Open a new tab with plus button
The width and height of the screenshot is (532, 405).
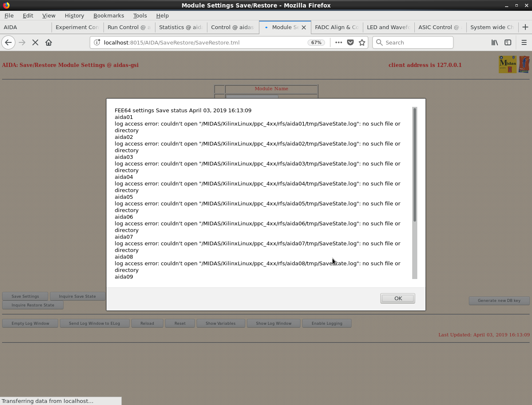click(525, 27)
